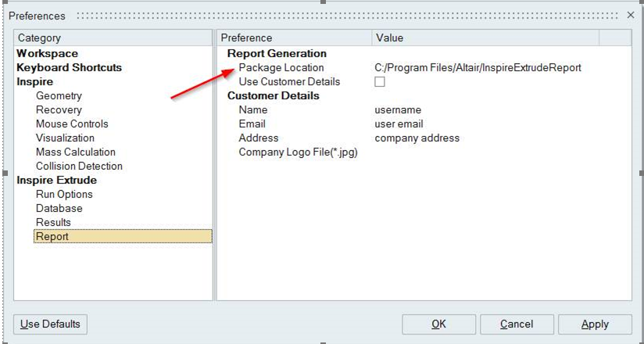Open Collision Detection preferences
Image resolution: width=644 pixels, height=344 pixels.
point(79,166)
